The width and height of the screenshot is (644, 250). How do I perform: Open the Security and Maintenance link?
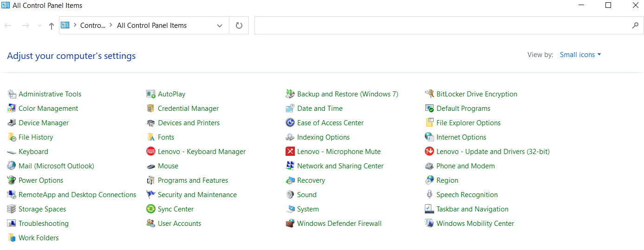coord(197,195)
